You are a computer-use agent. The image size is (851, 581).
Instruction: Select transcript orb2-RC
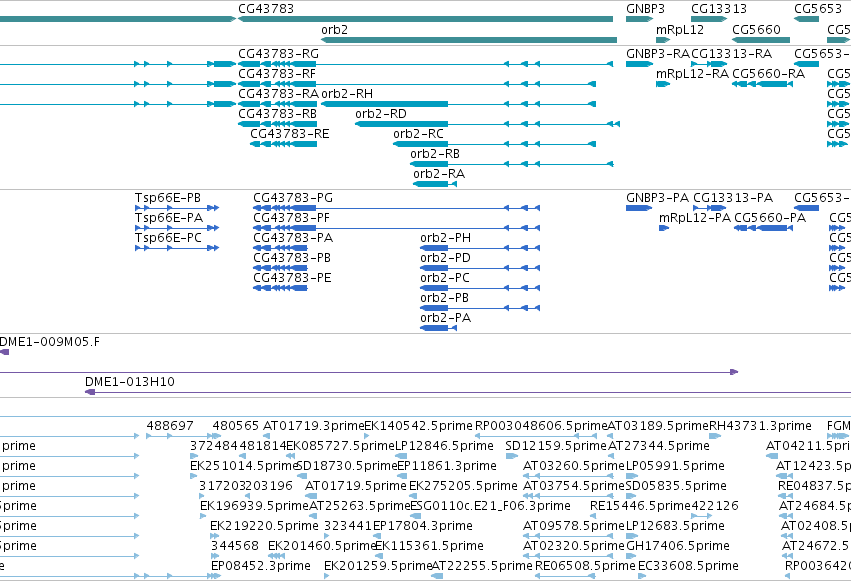(x=418, y=134)
